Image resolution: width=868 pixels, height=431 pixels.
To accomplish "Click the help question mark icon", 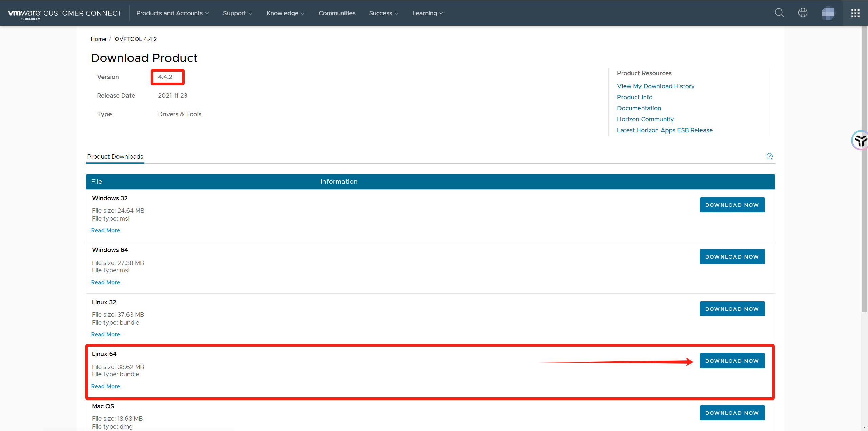I will tap(769, 156).
